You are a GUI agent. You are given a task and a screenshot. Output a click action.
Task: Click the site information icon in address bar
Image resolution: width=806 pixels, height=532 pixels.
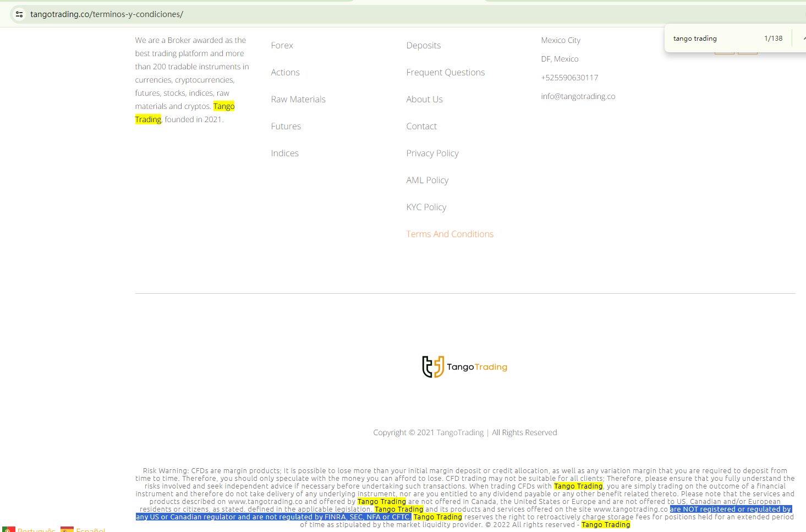[x=19, y=14]
